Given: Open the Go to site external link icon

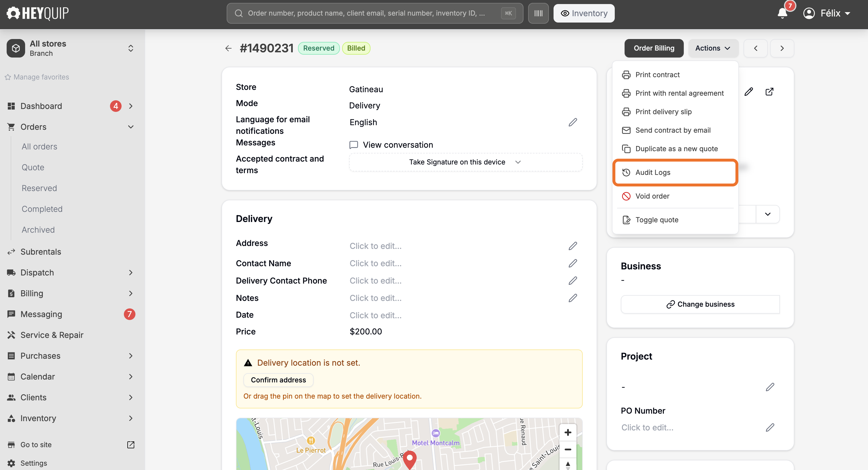Looking at the screenshot, I should pyautogui.click(x=131, y=444).
